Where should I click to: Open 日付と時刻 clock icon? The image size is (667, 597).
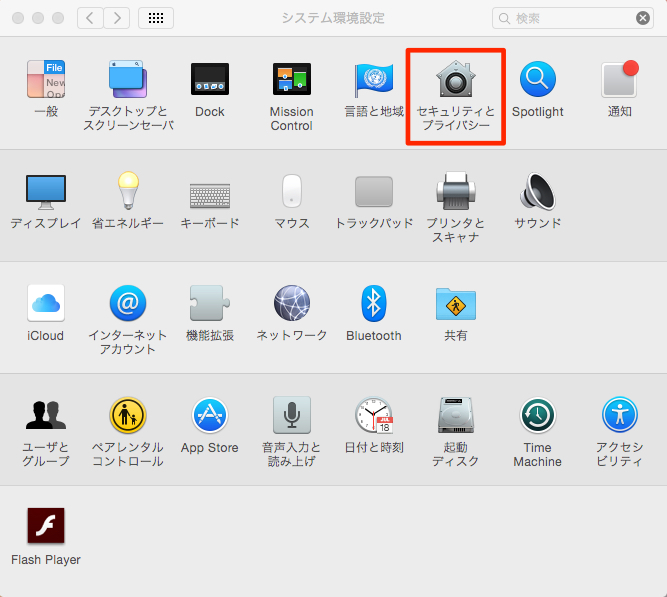coord(373,415)
